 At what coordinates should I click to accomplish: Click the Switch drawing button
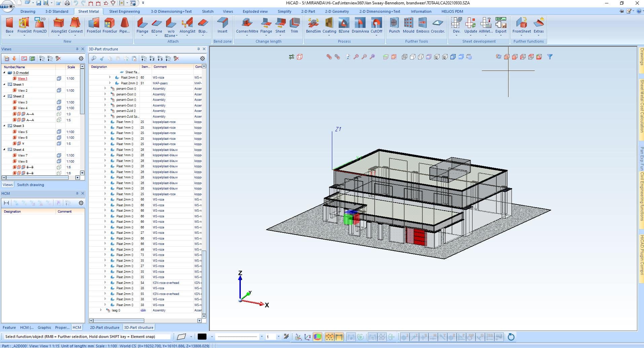30,185
